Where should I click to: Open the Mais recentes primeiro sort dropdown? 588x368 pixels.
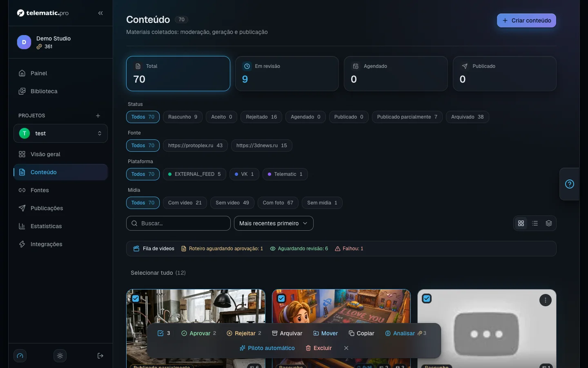(x=274, y=223)
